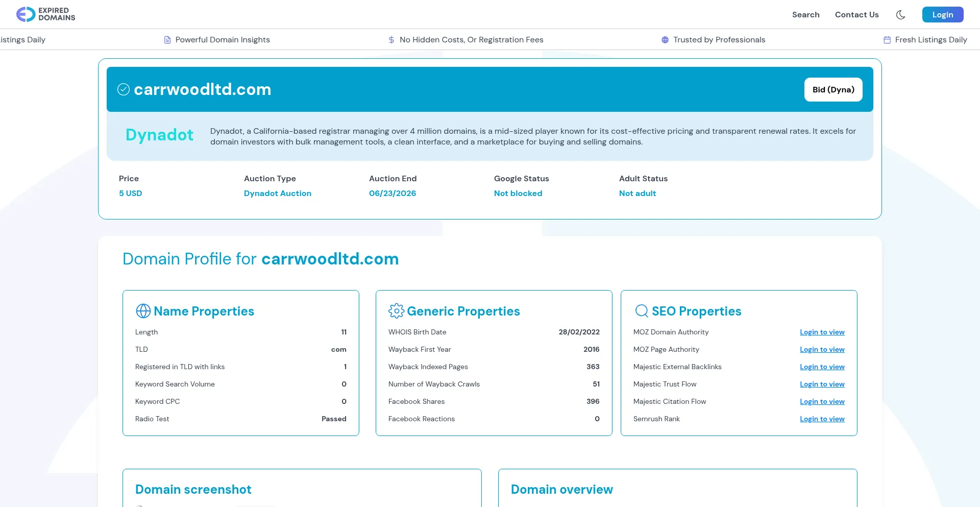Screen dimensions: 980x507
Task: Open the Contact Us page
Action: [x=857, y=15]
